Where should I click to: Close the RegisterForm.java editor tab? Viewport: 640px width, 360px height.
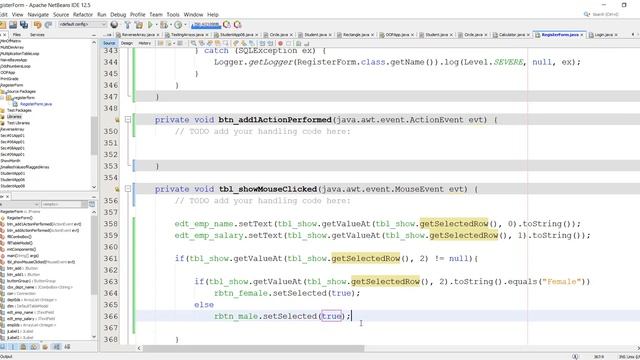coord(582,35)
